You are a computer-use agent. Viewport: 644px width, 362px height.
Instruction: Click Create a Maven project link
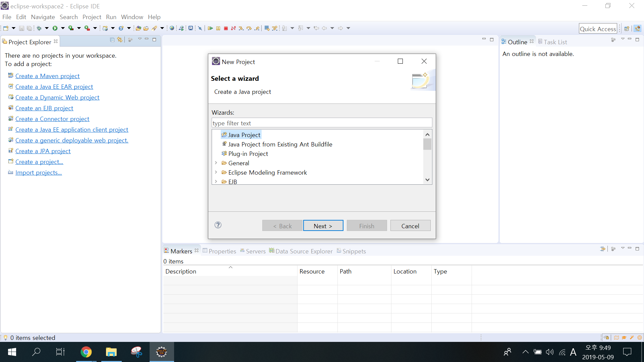(x=47, y=76)
